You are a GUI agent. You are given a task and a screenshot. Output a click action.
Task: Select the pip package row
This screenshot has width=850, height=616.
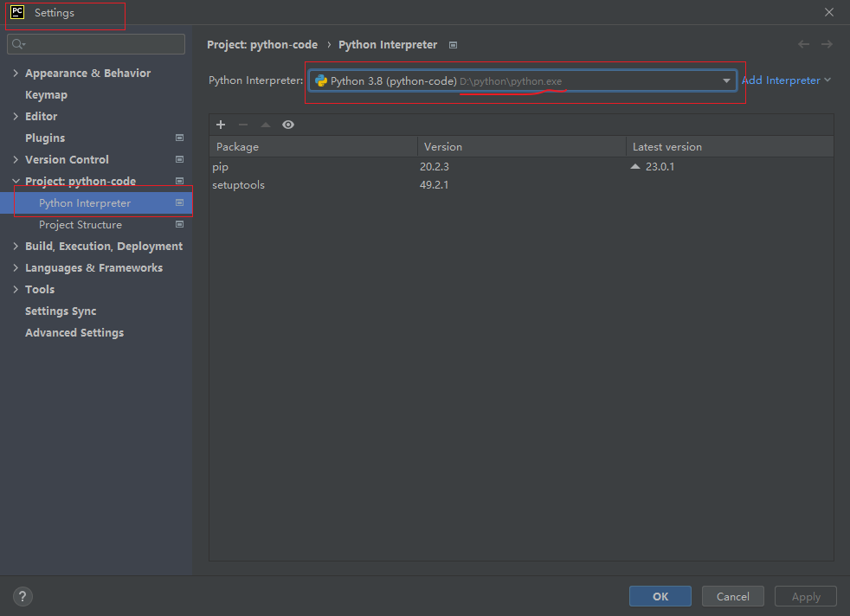[521, 166]
